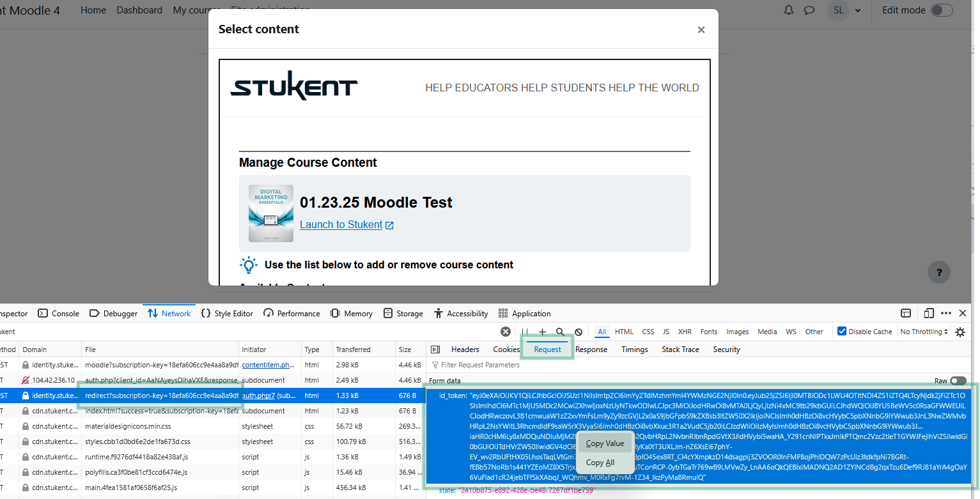Open Moodle notifications bell
The width and height of the screenshot is (980, 499).
point(789,10)
